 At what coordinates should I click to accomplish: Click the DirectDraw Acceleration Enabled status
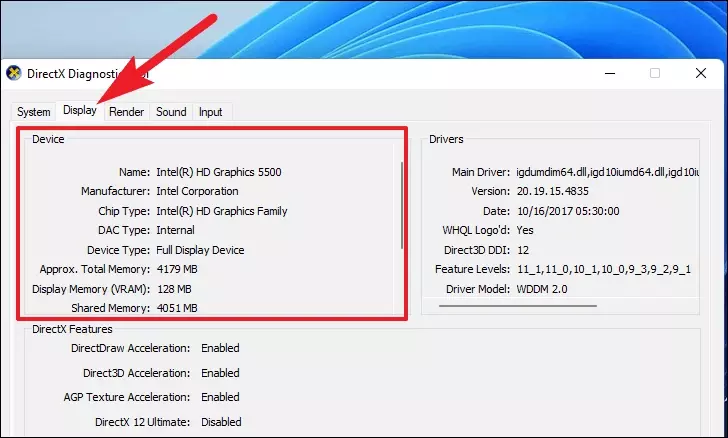click(x=220, y=348)
